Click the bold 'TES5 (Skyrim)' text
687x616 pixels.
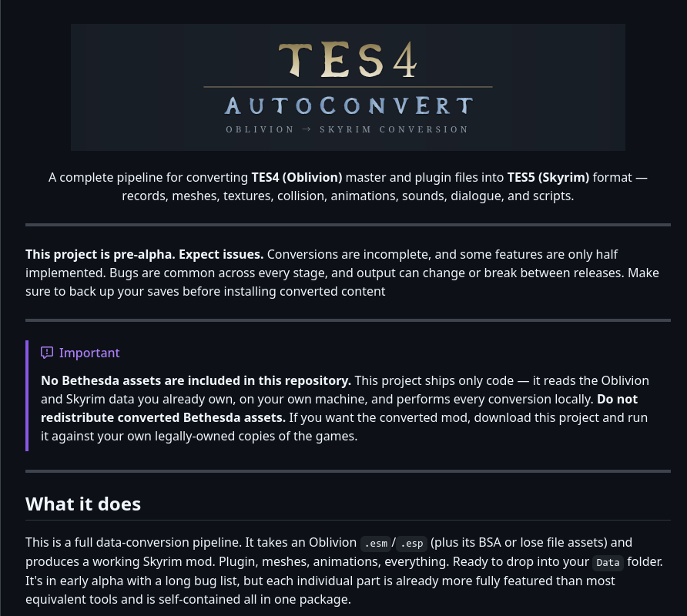[x=548, y=177]
